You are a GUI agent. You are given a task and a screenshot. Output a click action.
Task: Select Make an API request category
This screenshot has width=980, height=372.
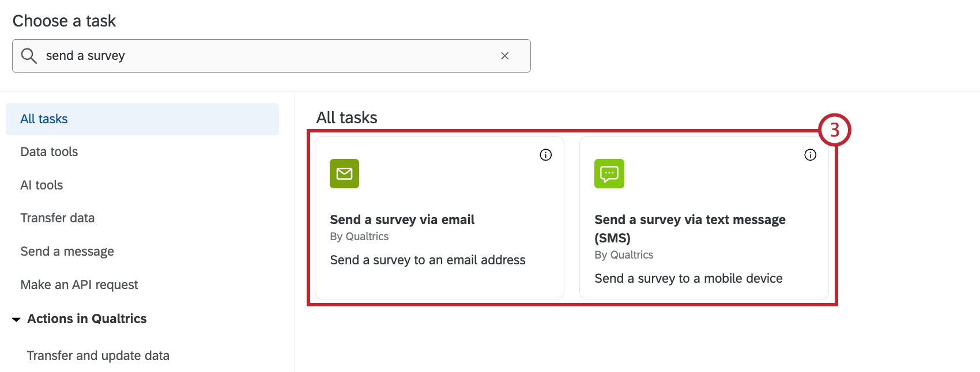[x=79, y=285]
